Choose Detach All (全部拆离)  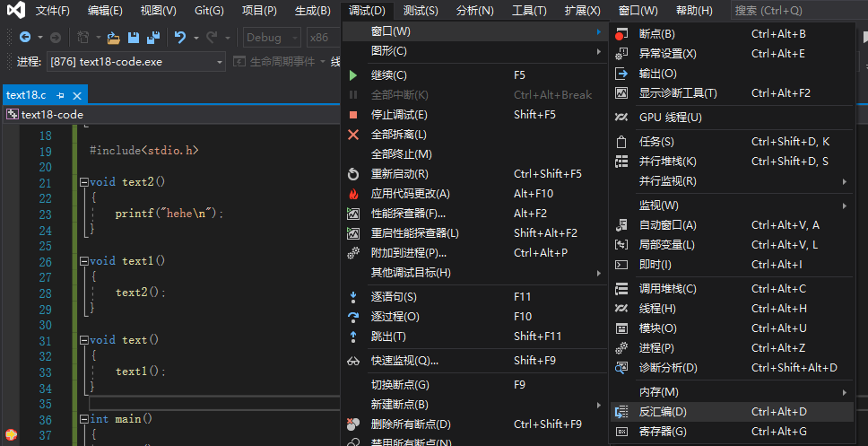coord(473,135)
